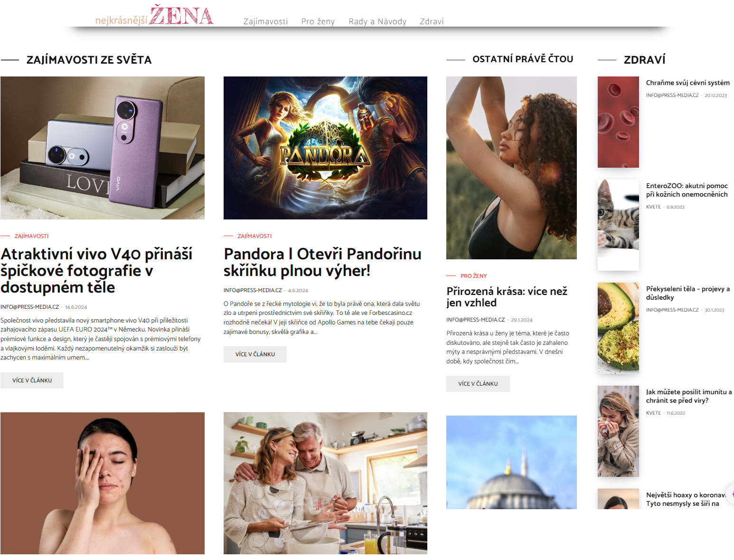734x560 pixels.
Task: Open Chraňme svůj cévní systém article
Action: 687,83
